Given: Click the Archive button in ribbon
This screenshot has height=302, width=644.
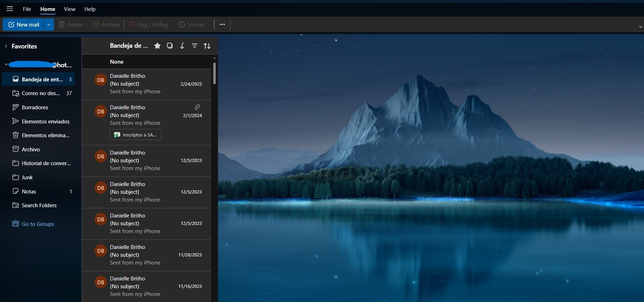Looking at the screenshot, I should point(106,24).
